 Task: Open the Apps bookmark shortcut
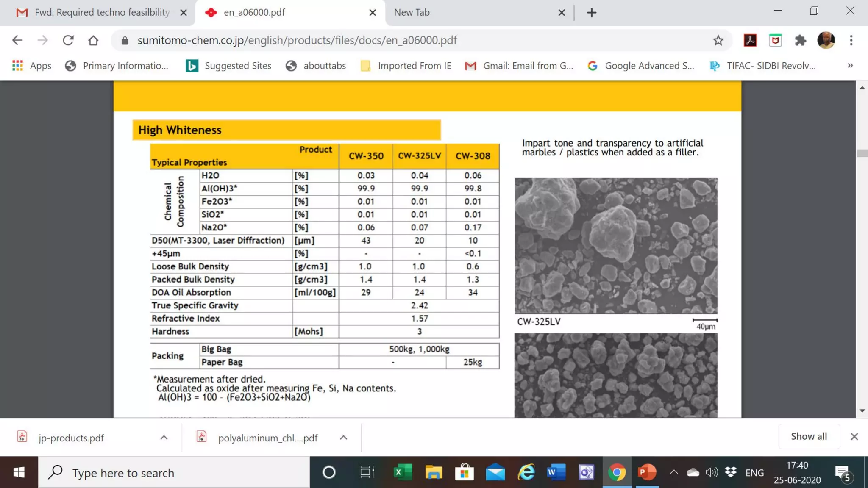[x=32, y=66]
